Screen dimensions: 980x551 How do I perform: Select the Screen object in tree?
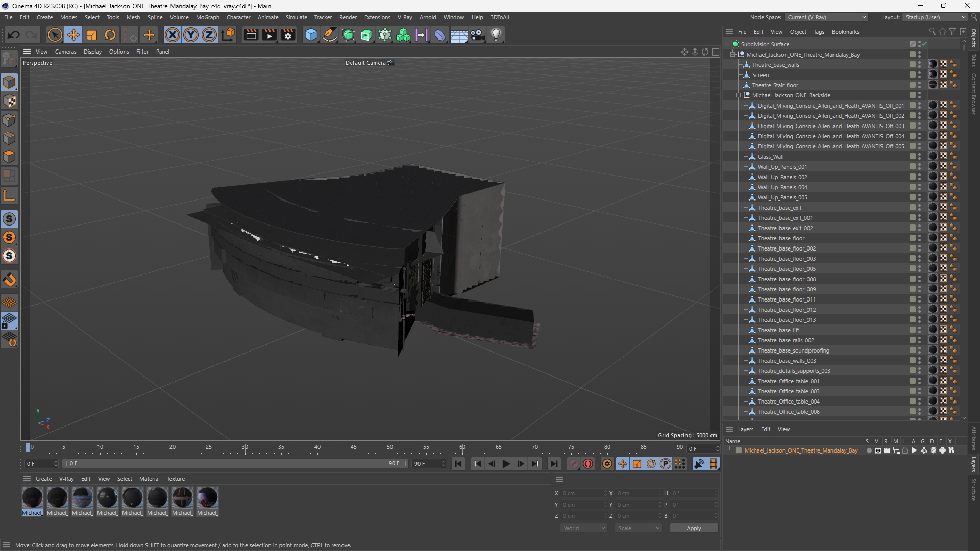760,75
